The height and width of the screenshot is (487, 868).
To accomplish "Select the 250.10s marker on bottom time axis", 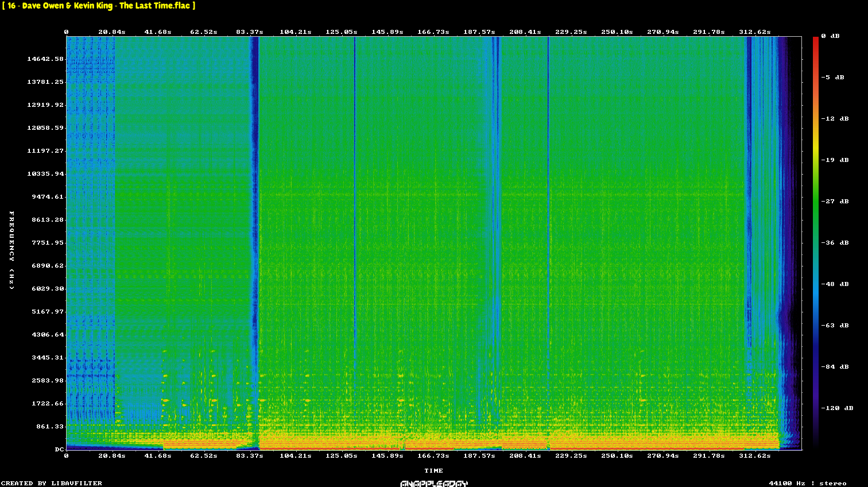I will 617,455.
